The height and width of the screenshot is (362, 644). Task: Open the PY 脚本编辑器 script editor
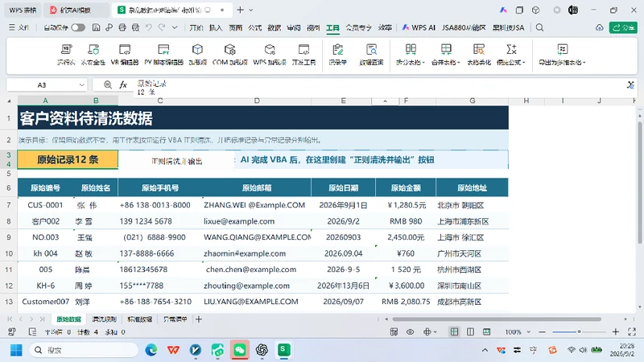coord(163,55)
